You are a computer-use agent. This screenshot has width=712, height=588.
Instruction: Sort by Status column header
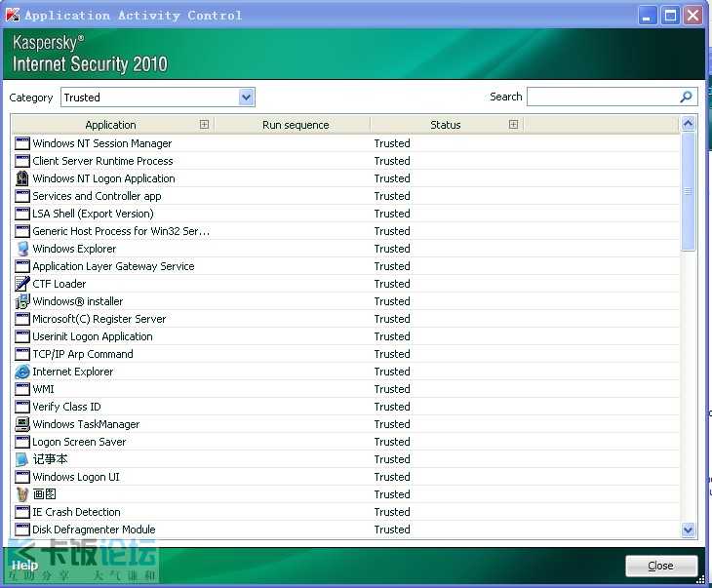click(x=446, y=125)
